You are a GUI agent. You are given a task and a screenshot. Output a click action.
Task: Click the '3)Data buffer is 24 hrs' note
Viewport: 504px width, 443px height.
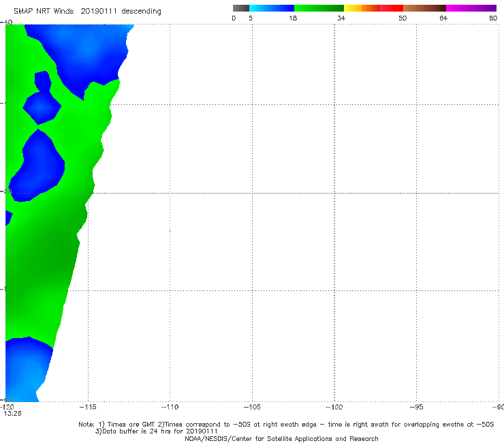[156, 431]
